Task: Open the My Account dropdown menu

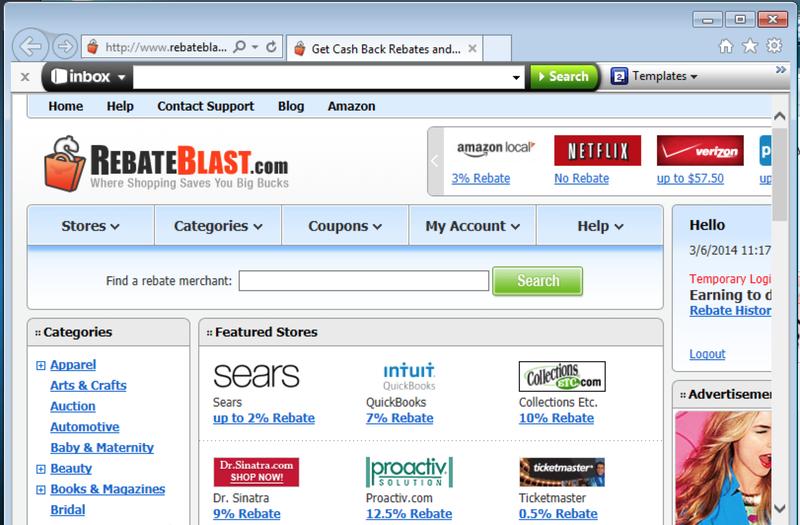Action: point(472,226)
